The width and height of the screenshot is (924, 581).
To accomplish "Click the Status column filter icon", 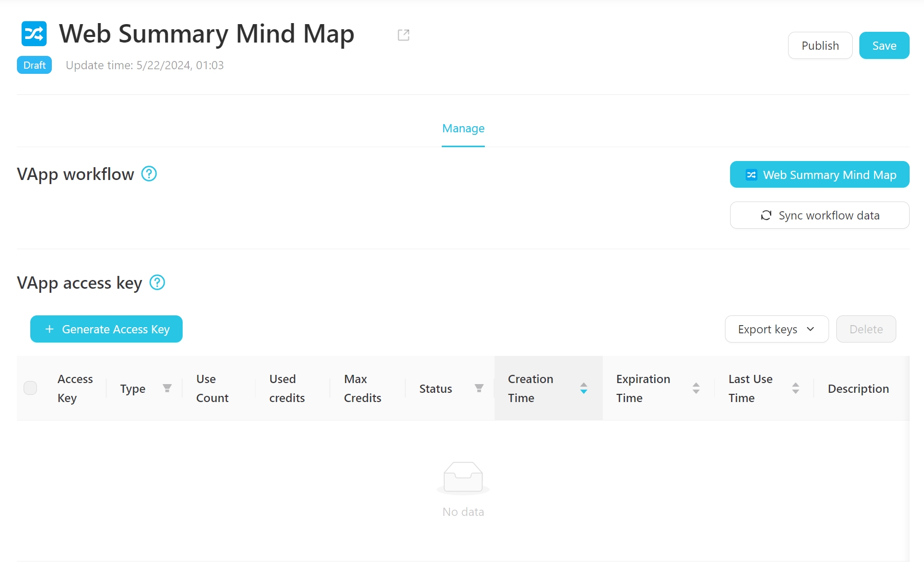I will 479,388.
